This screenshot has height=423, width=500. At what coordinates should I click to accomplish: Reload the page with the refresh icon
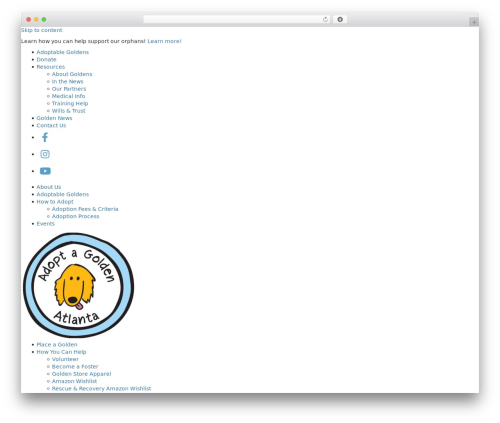pos(325,19)
